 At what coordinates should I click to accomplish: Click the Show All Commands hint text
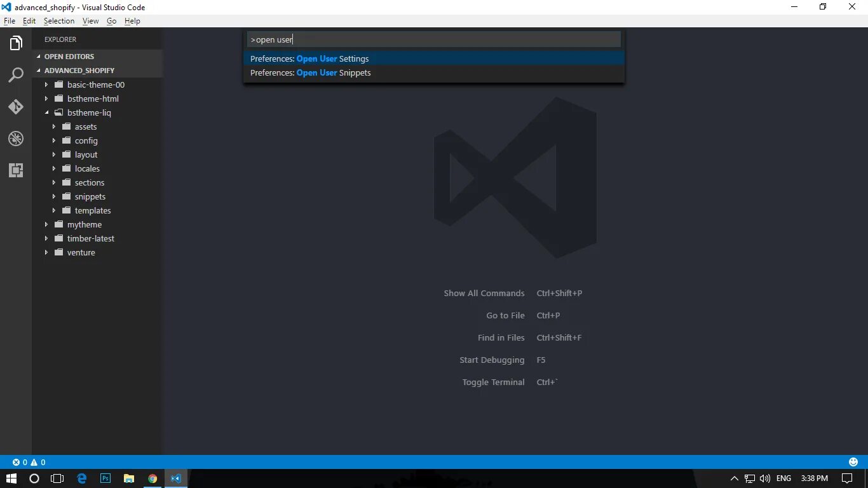click(x=484, y=293)
